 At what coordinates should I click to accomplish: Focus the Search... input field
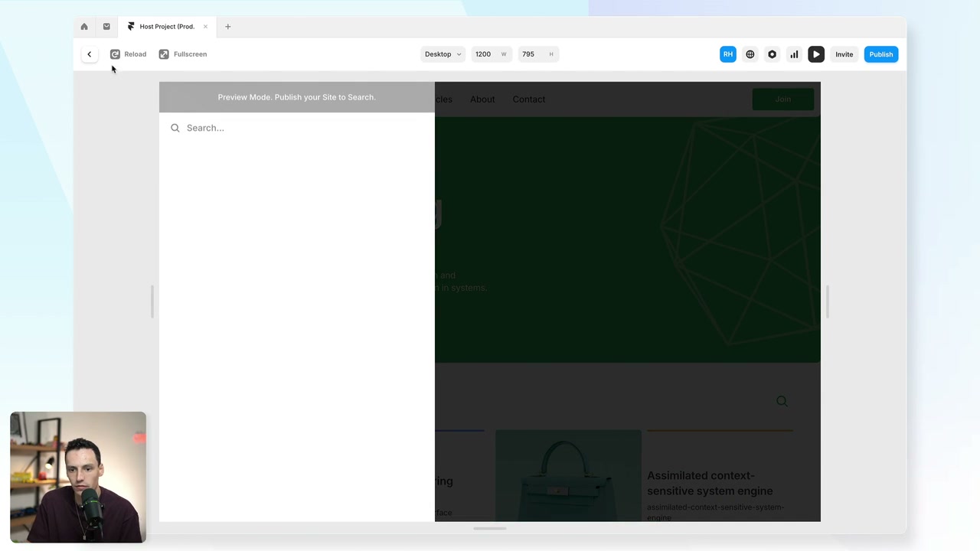[x=297, y=128]
